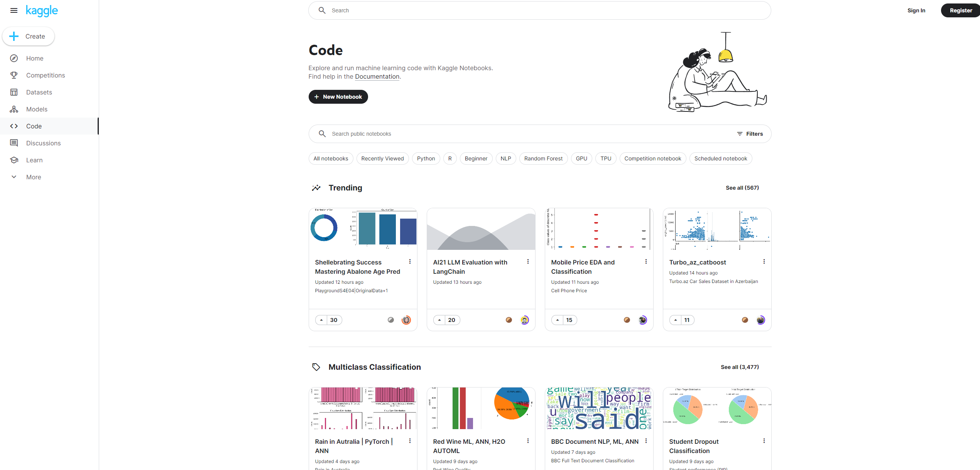Viewport: 980px width, 470px height.
Task: Upvote the Shellebrating Success notebook
Action: (x=321, y=320)
